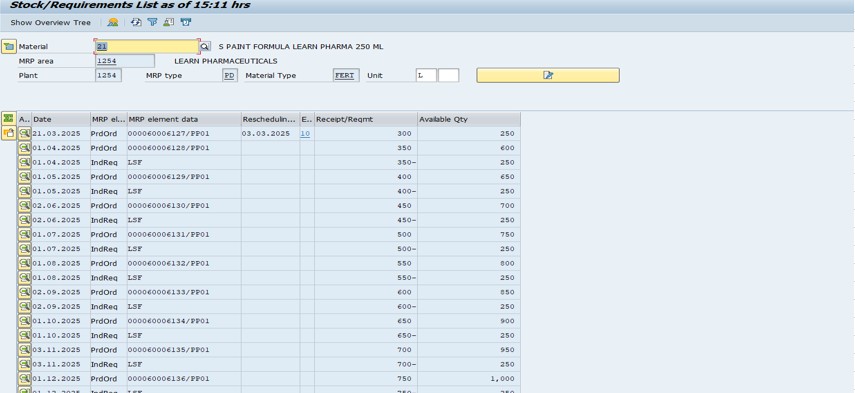This screenshot has width=855, height=393.
Task: Select order 000060006135/PP01 cell
Action: pos(184,350)
